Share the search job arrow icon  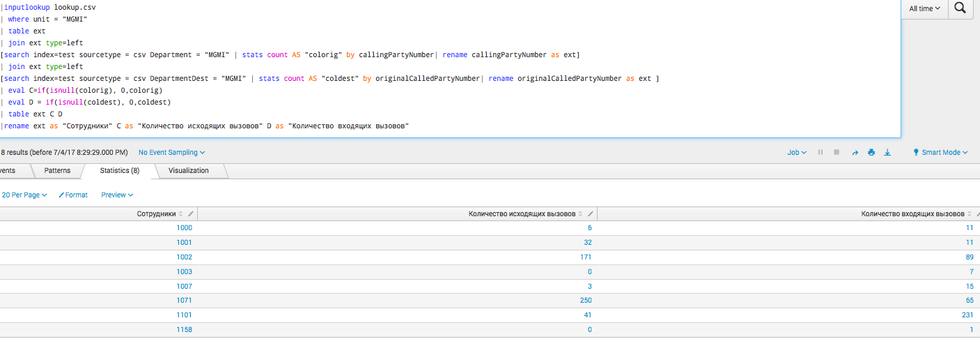[855, 152]
